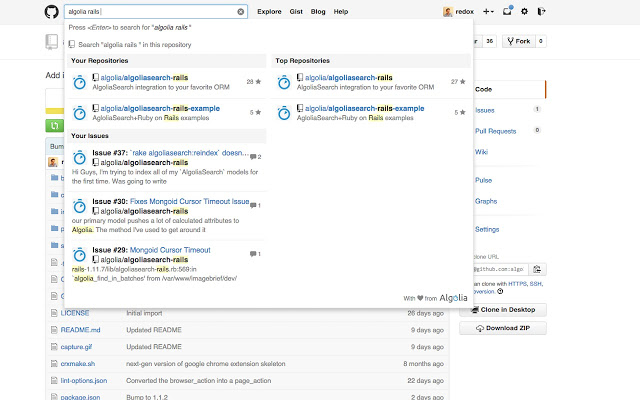Image resolution: width=640 pixels, height=400 pixels.
Task: Download the repository ZIP
Action: [503, 328]
